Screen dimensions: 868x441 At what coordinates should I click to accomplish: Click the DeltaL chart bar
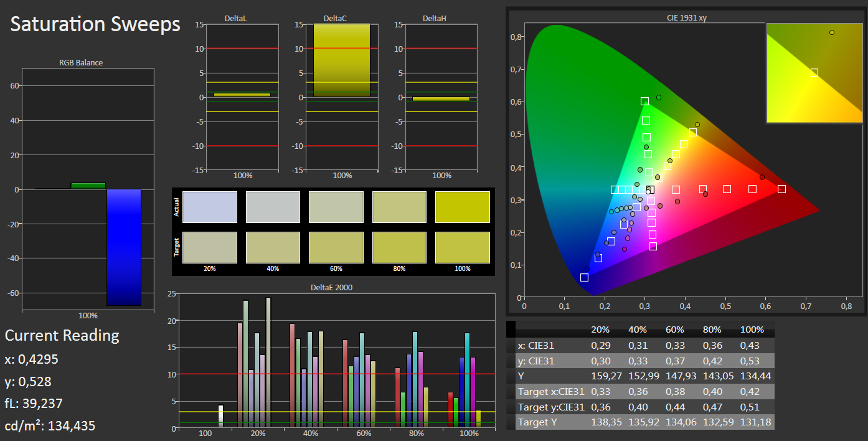click(x=242, y=95)
